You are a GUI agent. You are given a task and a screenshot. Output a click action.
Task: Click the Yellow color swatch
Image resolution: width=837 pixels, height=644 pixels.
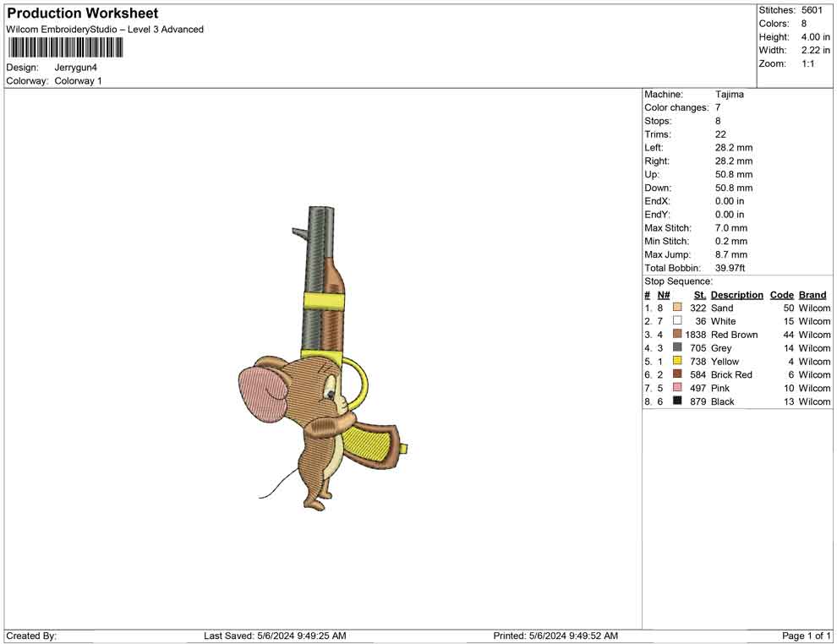[x=677, y=360]
